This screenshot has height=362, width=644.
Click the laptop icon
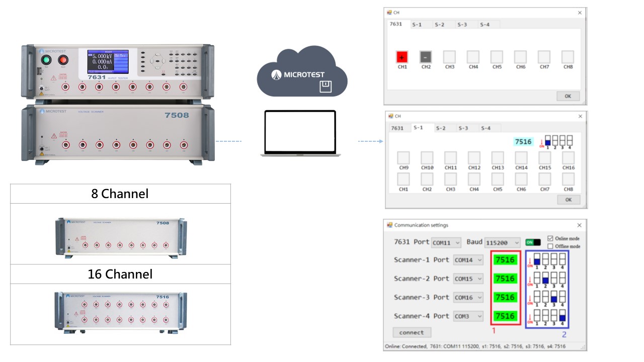(299, 133)
